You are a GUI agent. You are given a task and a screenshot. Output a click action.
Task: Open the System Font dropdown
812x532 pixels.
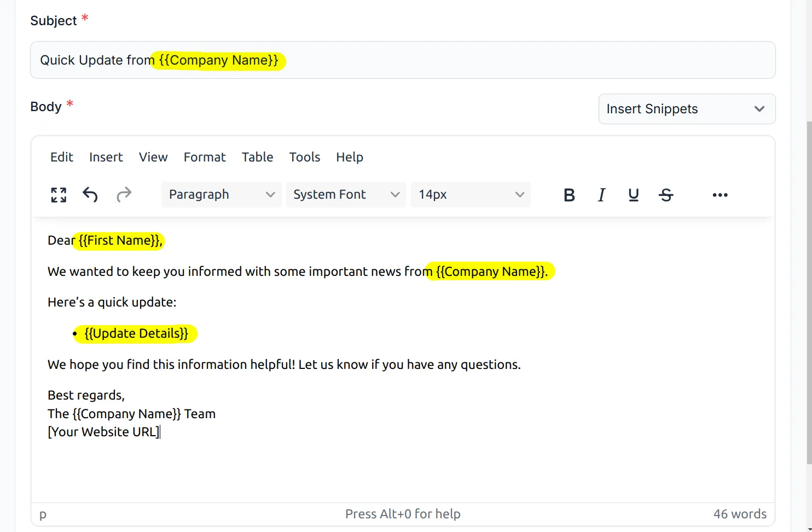tap(346, 194)
